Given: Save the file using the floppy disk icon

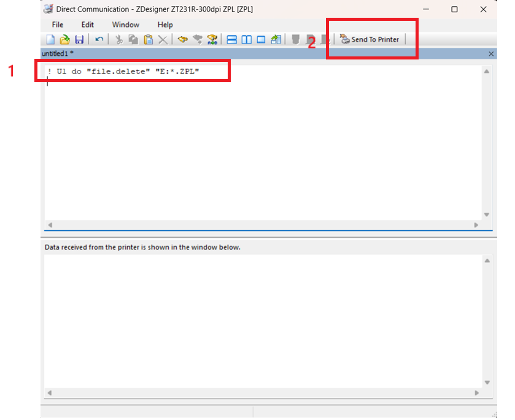Looking at the screenshot, I should [79, 39].
